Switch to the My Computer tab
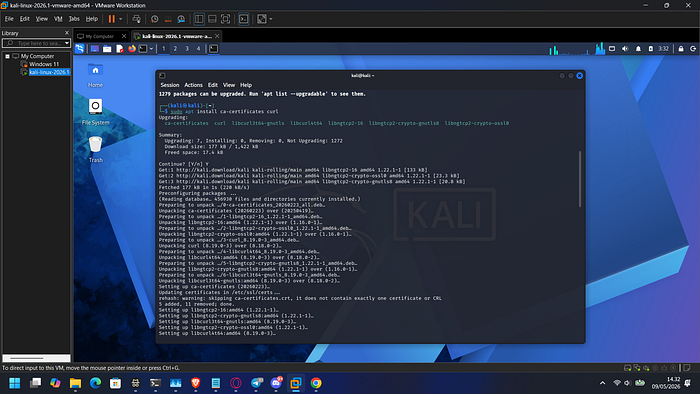This screenshot has width=700, height=394. click(x=100, y=36)
